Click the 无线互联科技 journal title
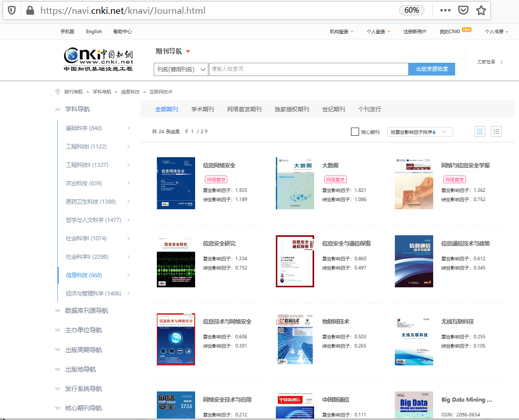 457,322
